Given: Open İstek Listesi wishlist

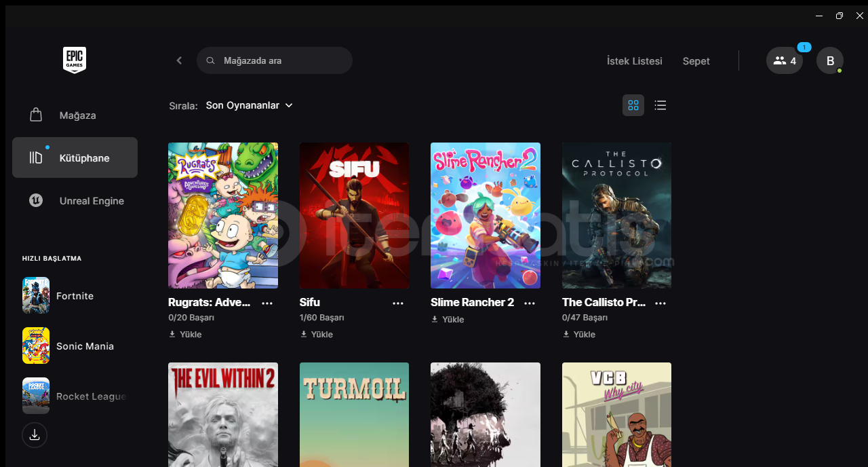Looking at the screenshot, I should pos(635,61).
